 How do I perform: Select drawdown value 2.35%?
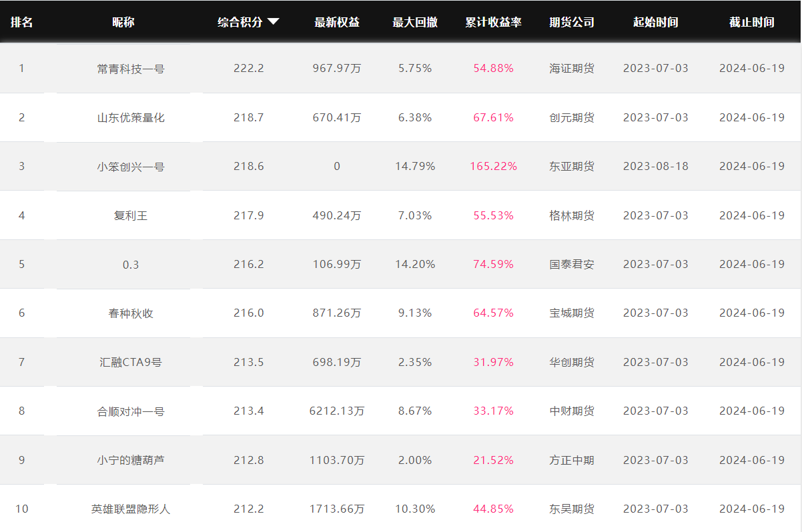[x=415, y=362]
